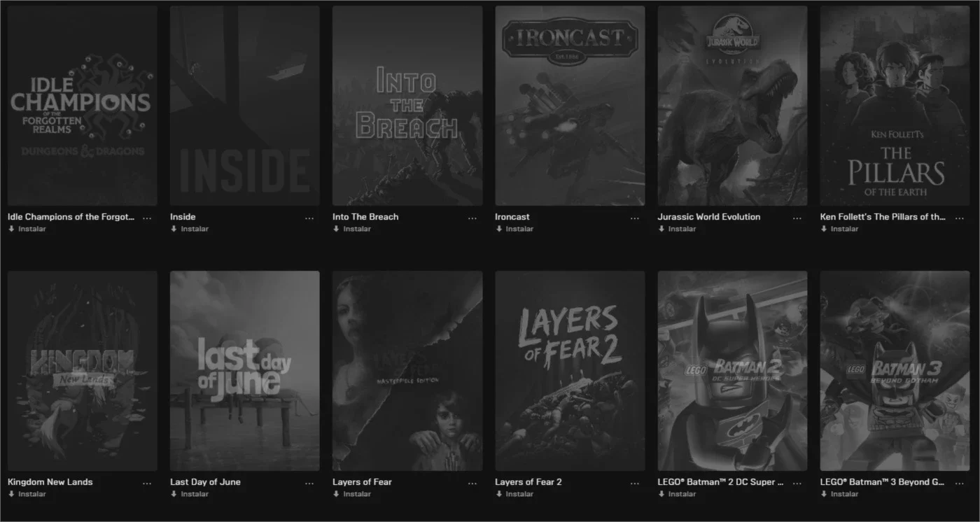This screenshot has width=980, height=522.
Task: Open options menu for LEGO Batman 2
Action: click(797, 484)
